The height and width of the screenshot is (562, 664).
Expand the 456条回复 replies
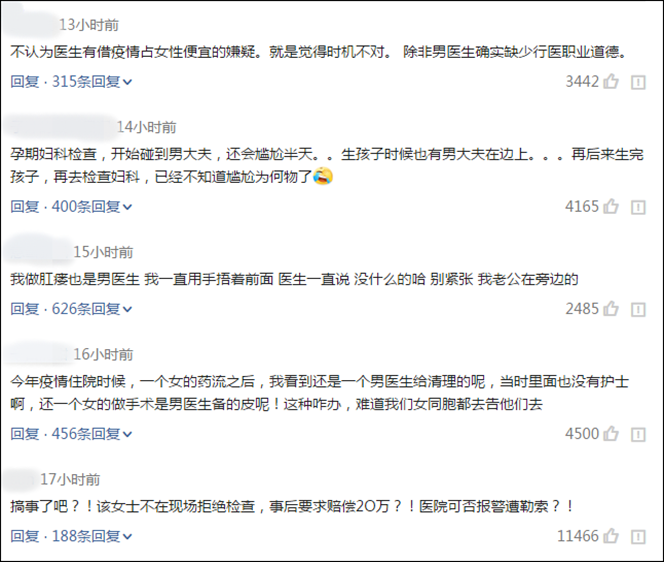coord(92,434)
